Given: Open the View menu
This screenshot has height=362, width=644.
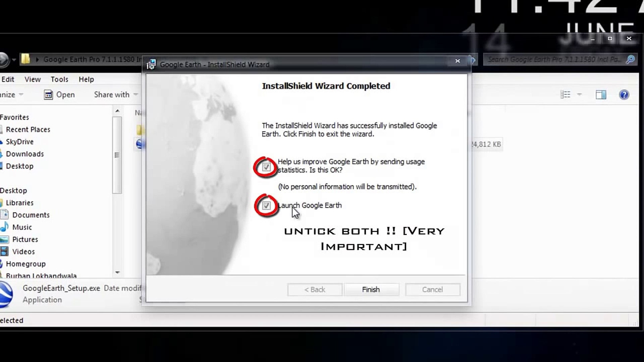Looking at the screenshot, I should coord(33,79).
